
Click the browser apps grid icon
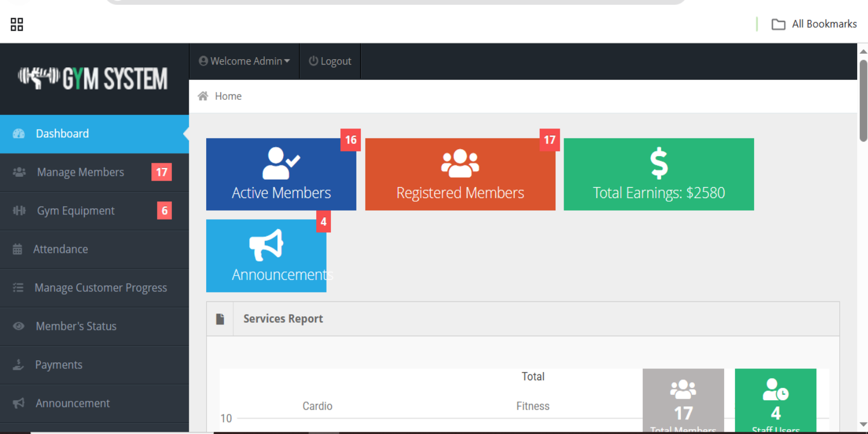(x=17, y=24)
